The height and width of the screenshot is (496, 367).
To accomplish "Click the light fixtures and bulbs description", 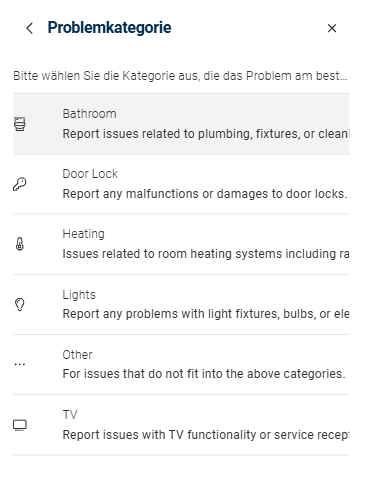I will point(206,314).
